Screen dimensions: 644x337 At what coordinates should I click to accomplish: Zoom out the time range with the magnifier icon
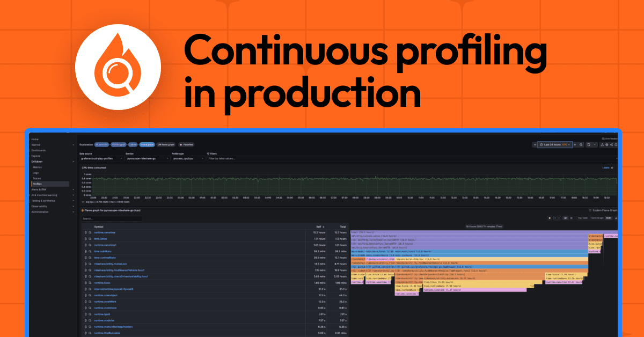pyautogui.click(x=581, y=145)
